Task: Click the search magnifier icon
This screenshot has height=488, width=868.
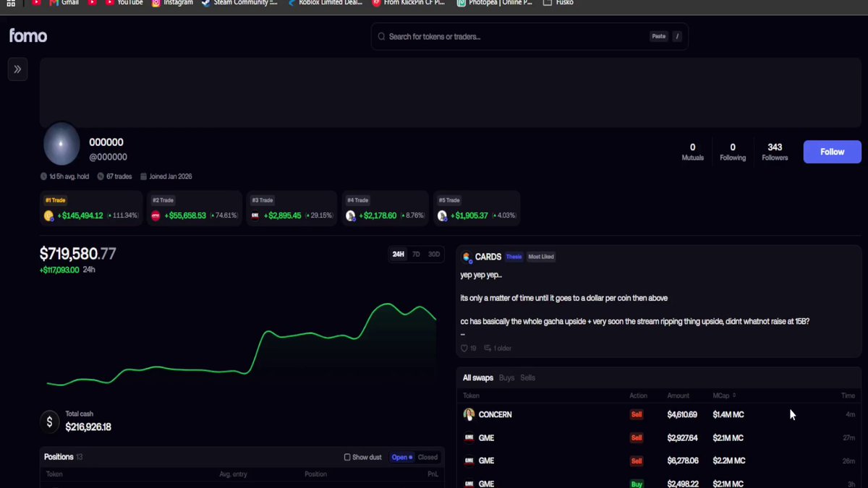Action: coord(381,36)
